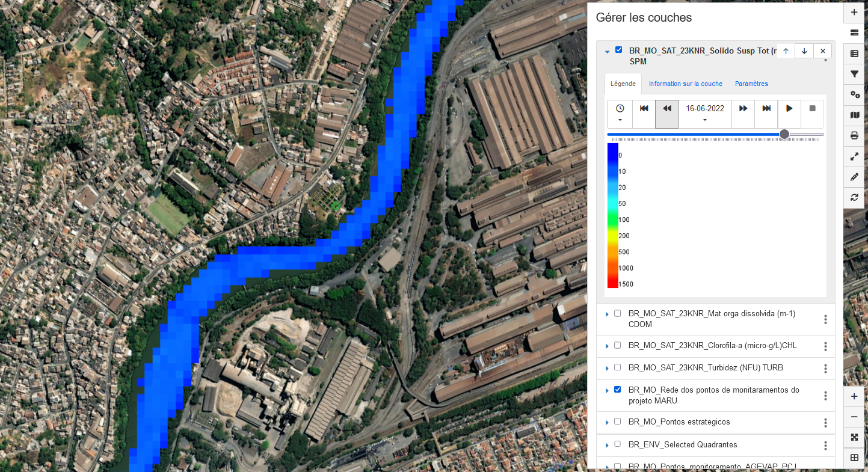
Task: Open the basemap selector map icon
Action: tap(854, 115)
